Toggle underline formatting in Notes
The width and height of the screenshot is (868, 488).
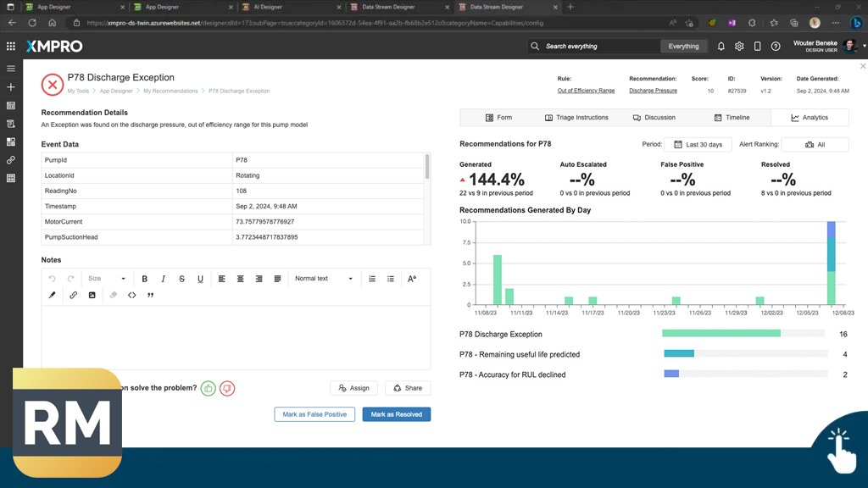tap(200, 279)
